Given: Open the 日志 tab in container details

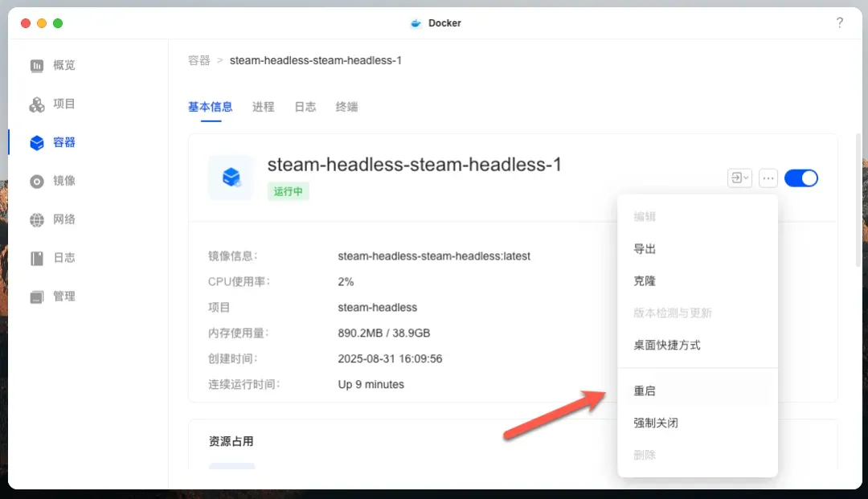Looking at the screenshot, I should coord(305,107).
